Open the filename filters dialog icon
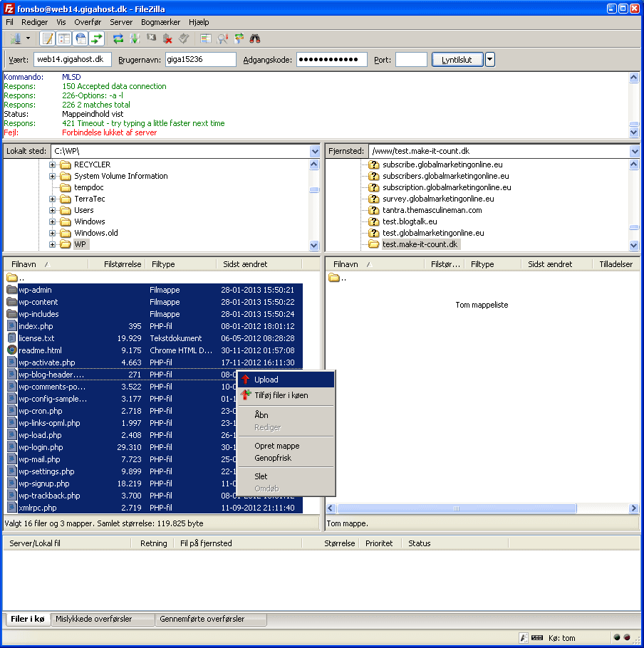The height and width of the screenshot is (648, 644). [207, 38]
